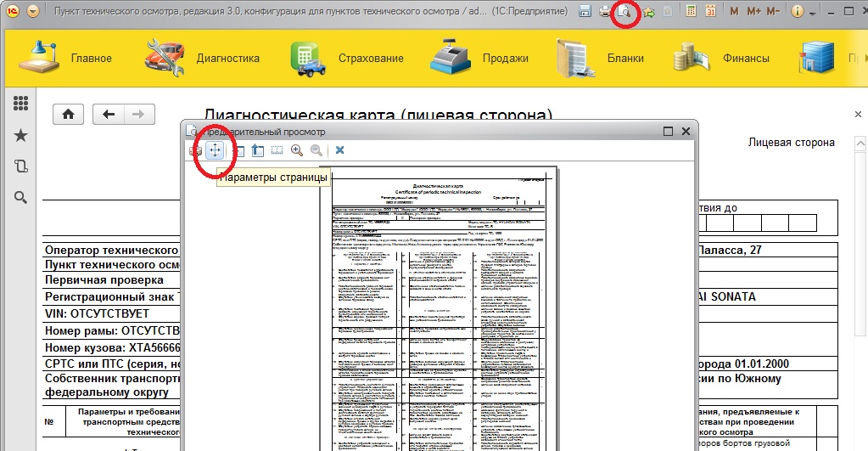Image resolution: width=868 pixels, height=451 pixels.
Task: Open the Бланки section
Action: [600, 58]
